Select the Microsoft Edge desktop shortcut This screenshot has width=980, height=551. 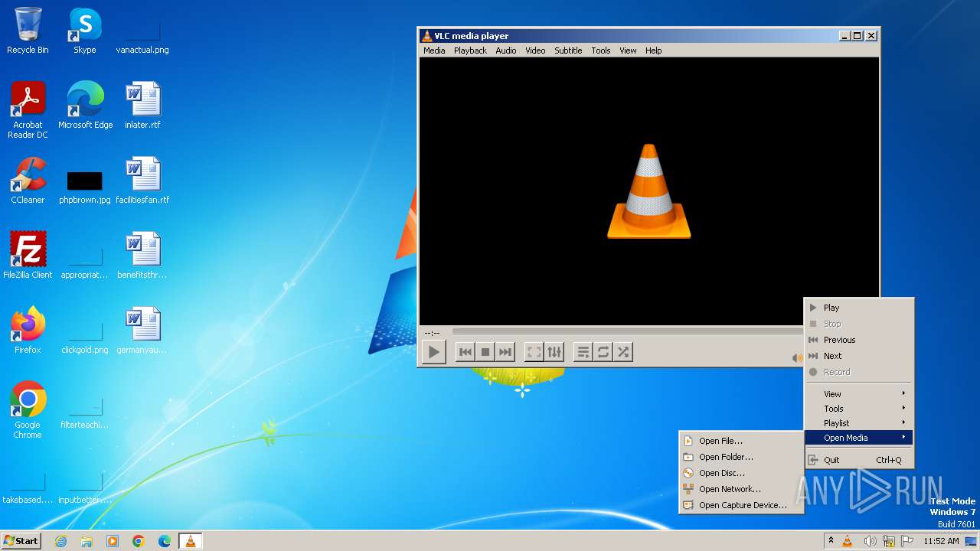tap(85, 106)
